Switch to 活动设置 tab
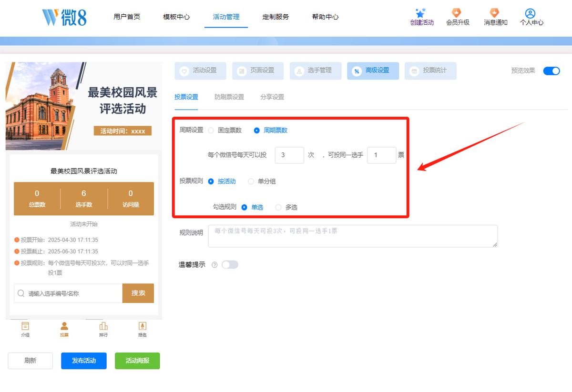This screenshot has height=392, width=572. click(x=200, y=71)
